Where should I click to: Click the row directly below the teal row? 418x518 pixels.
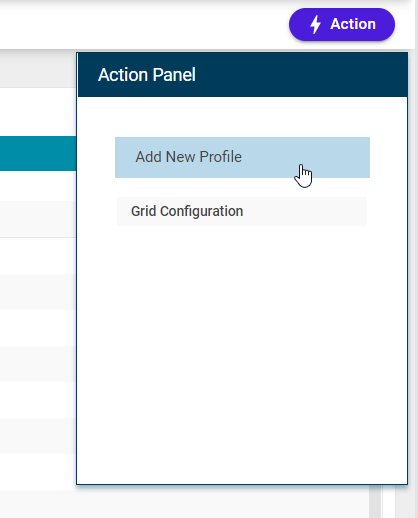click(38, 186)
